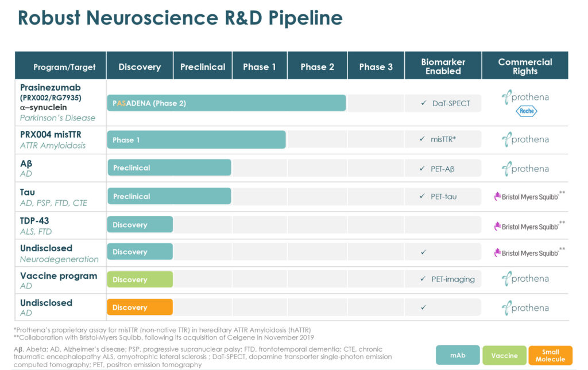The width and height of the screenshot is (588, 370).
Task: Click the Roche logo in Prasinezumab row
Action: tap(527, 111)
